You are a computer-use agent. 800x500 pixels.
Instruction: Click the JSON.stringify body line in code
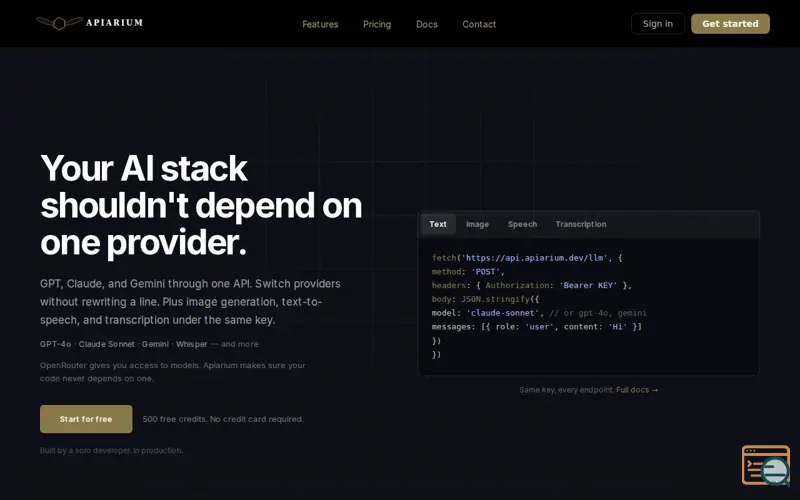[485, 299]
